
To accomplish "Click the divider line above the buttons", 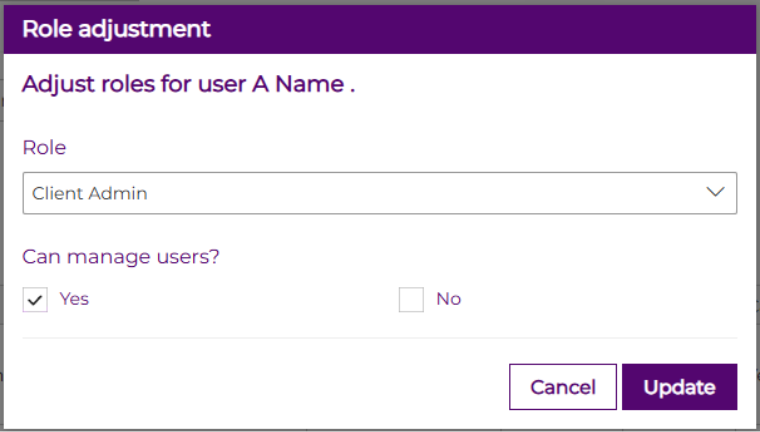I will pos(379,338).
